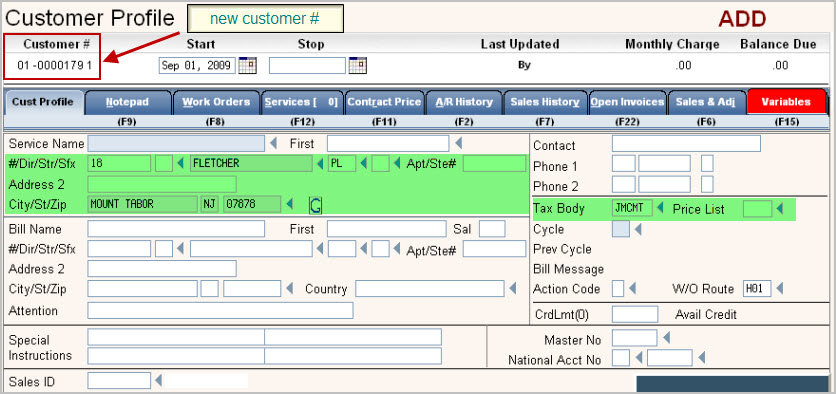Click the Tax Body field showing JMCMT
The height and width of the screenshot is (394, 836).
[632, 208]
